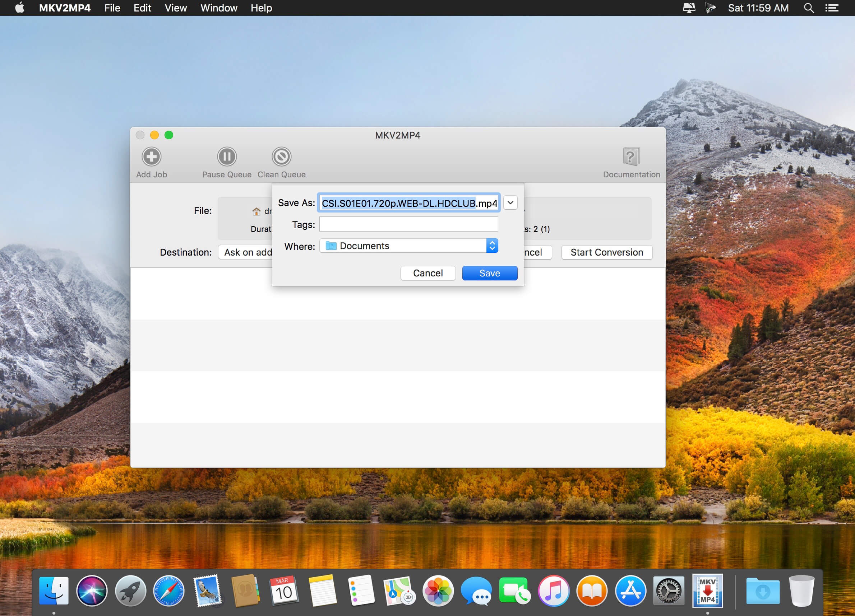Click the Tags input field
This screenshot has height=616, width=855.
pos(409,224)
